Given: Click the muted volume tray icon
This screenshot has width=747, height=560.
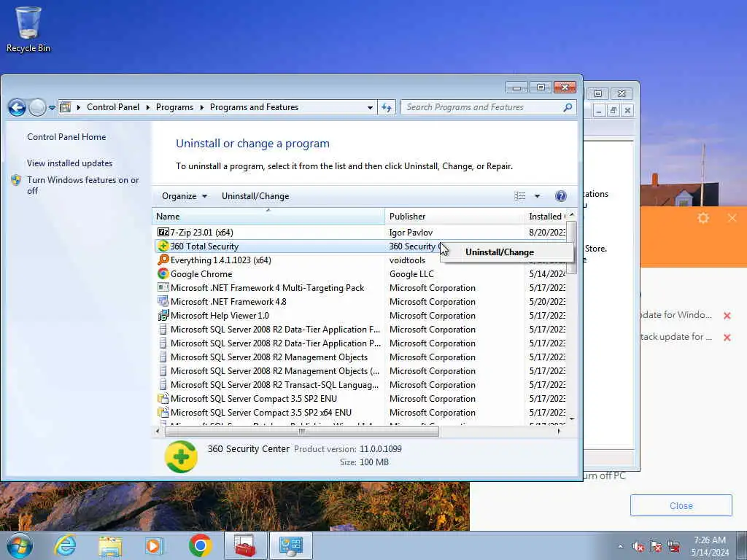Looking at the screenshot, I should point(638,547).
